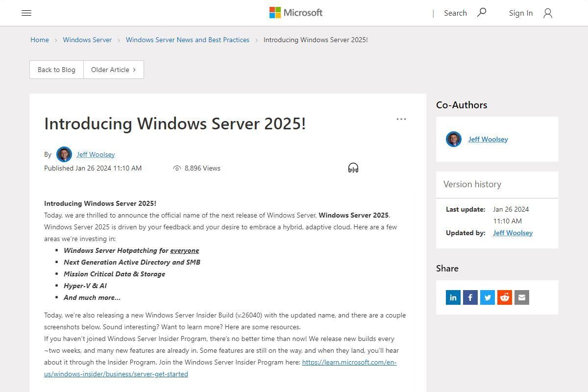Go to Home breadcrumb
588x392 pixels.
pyautogui.click(x=40, y=40)
